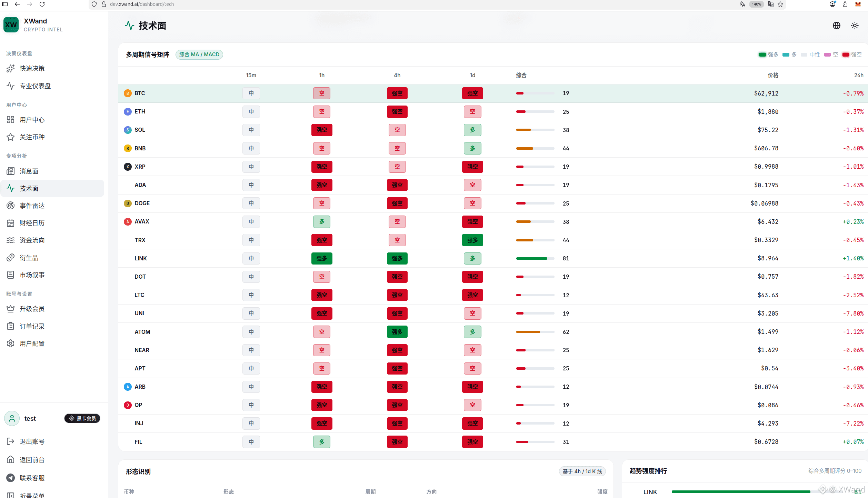This screenshot has height=498, width=868.
Task: Open the language globe icon
Action: [x=836, y=26]
